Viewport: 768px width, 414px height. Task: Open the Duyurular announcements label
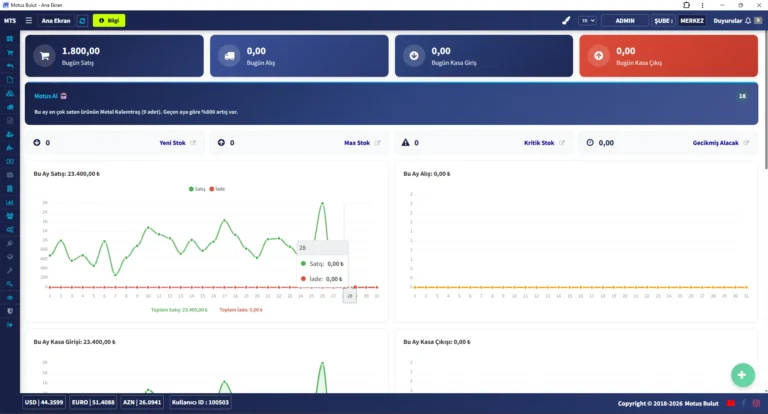(x=728, y=21)
